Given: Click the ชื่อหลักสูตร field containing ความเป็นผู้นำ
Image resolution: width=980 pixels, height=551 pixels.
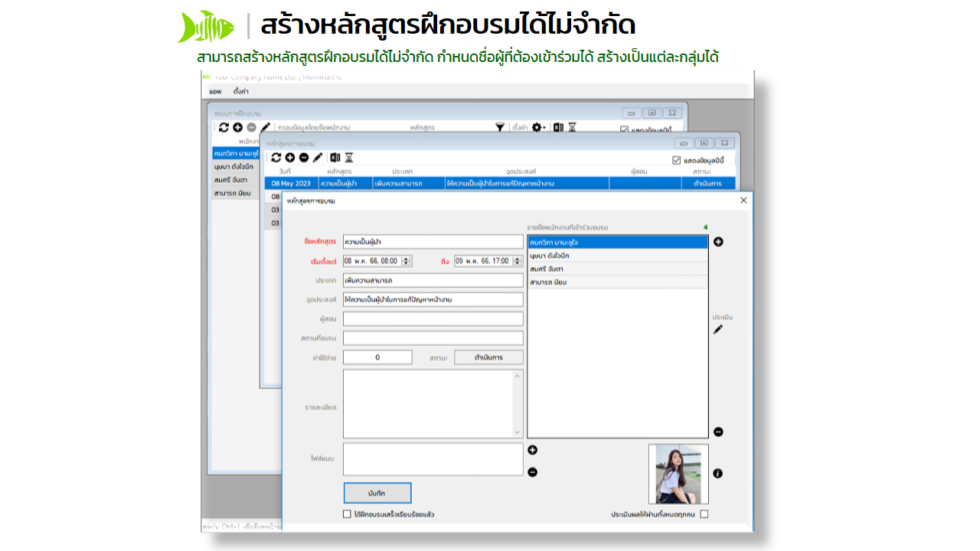Looking at the screenshot, I should tap(433, 242).
